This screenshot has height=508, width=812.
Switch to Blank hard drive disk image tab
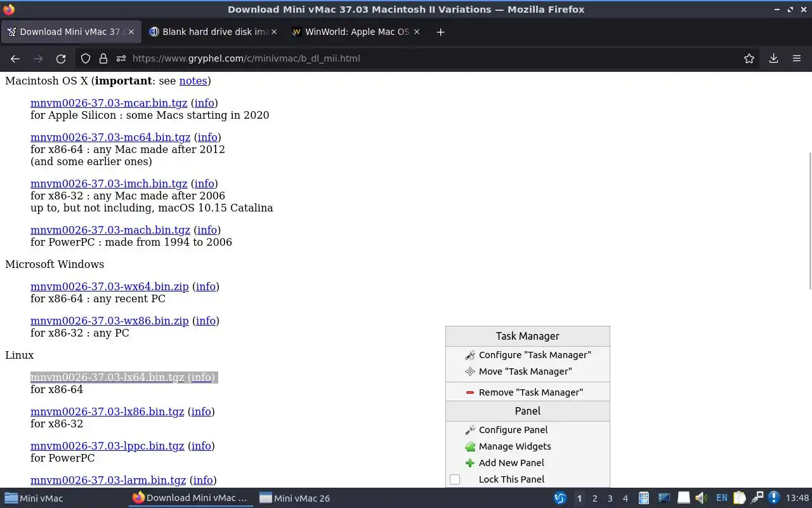(x=214, y=32)
